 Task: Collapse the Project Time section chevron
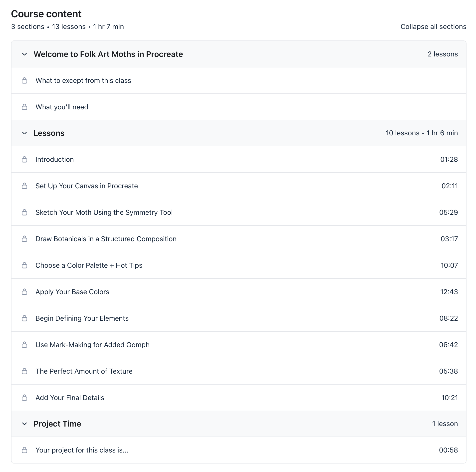coord(24,424)
